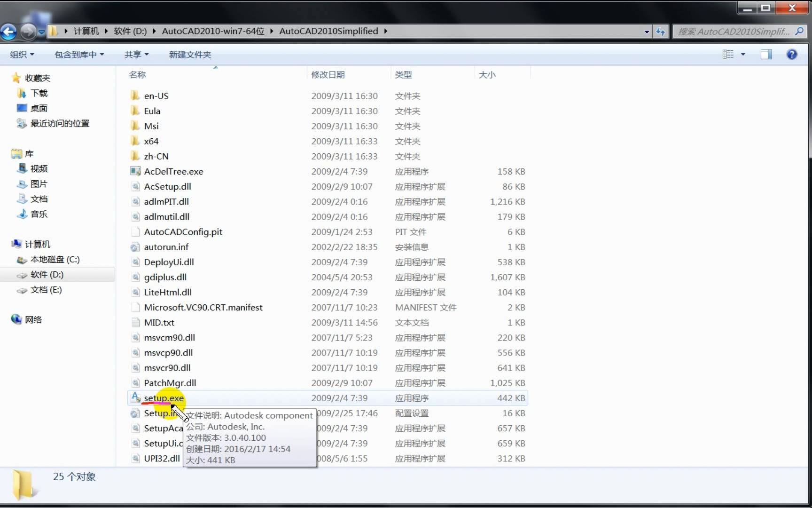Select the MID.txt document icon

click(x=135, y=322)
